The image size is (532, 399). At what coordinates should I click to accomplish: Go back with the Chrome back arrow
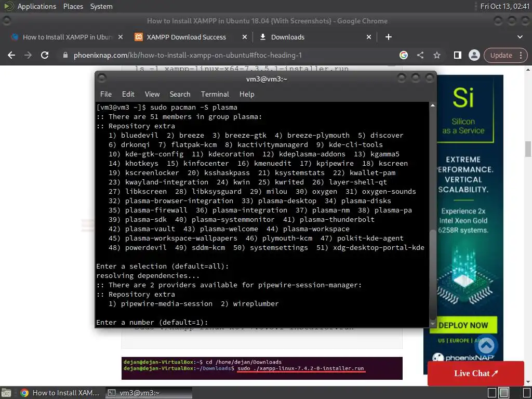tap(11, 55)
